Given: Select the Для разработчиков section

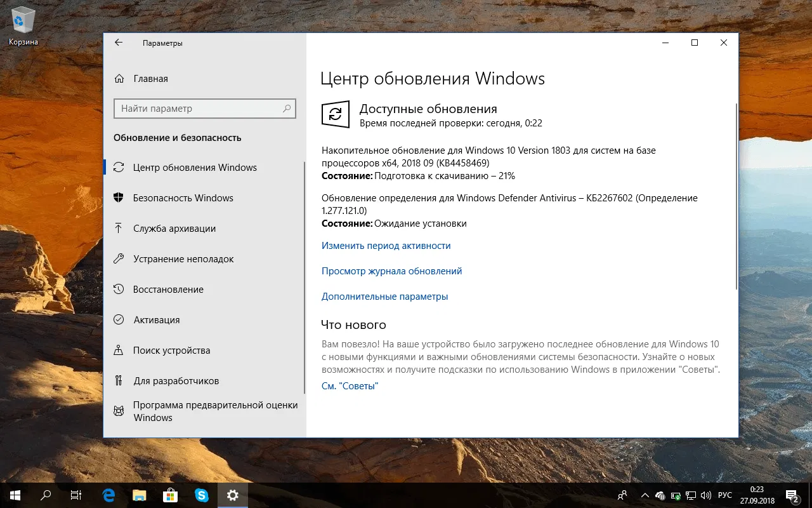Looking at the screenshot, I should point(176,380).
